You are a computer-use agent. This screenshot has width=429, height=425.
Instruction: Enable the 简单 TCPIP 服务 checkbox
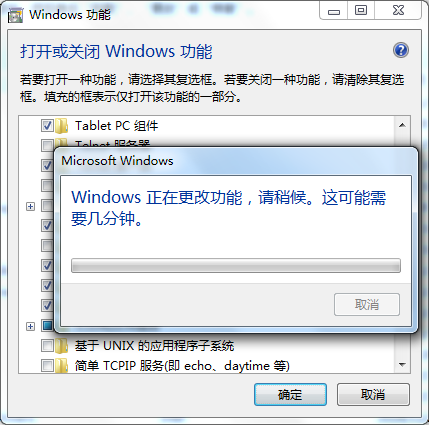(47, 366)
